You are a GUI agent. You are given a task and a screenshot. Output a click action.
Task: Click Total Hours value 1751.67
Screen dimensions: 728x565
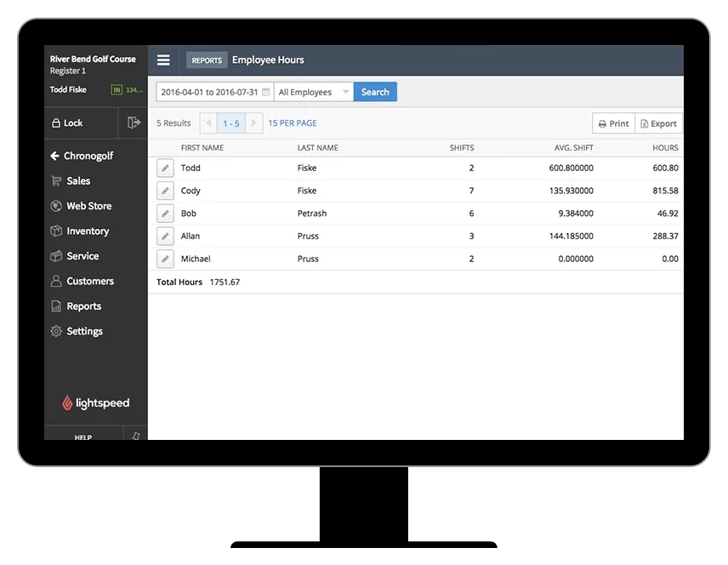tap(225, 282)
